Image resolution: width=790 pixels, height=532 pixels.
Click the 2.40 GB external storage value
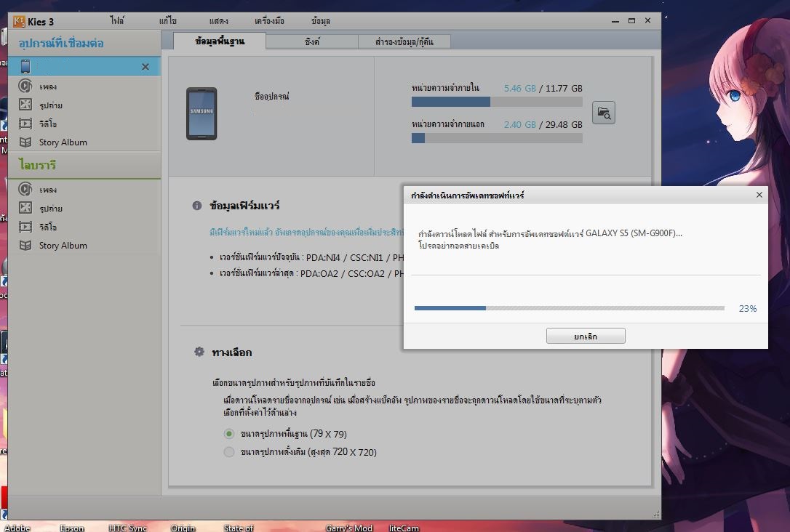[x=519, y=124]
